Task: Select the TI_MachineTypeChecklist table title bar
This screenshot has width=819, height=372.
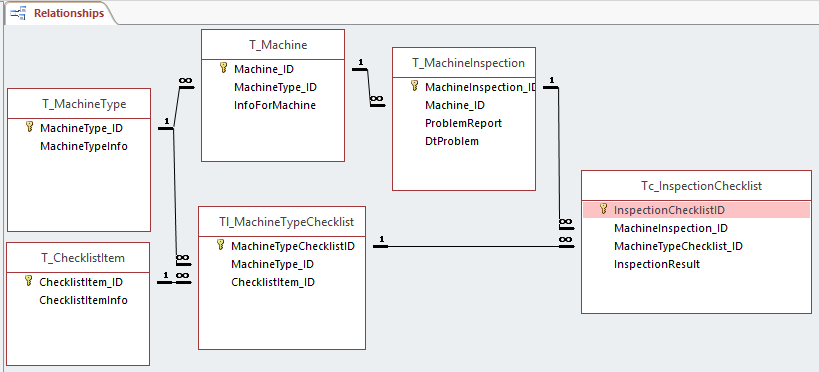Action: coord(282,222)
